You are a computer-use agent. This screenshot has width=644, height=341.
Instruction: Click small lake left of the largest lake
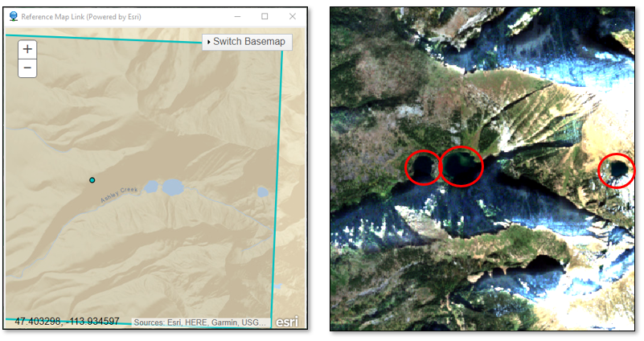click(150, 187)
